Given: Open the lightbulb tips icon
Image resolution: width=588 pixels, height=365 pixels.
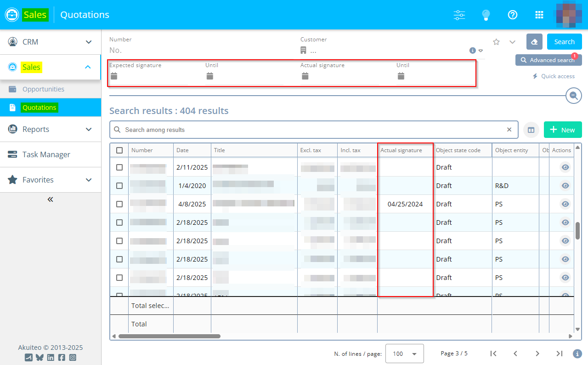Looking at the screenshot, I should 486,15.
